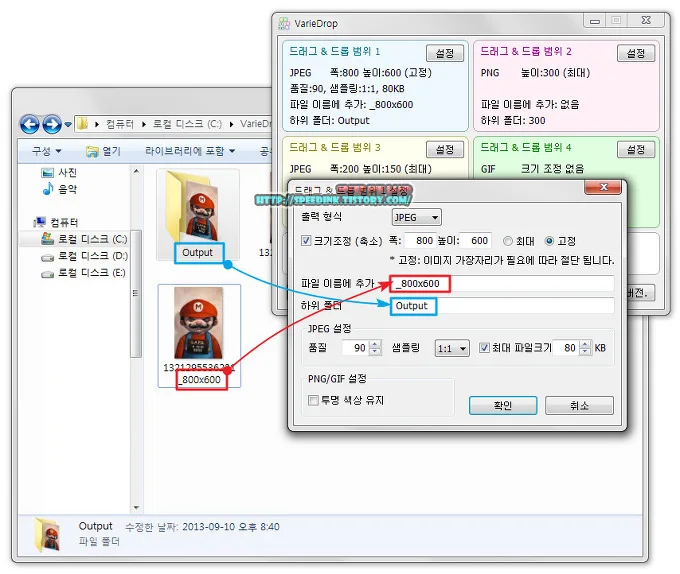Close the 범위 1 설정 dialog
Screen dimensions: 680x574
tap(603, 187)
